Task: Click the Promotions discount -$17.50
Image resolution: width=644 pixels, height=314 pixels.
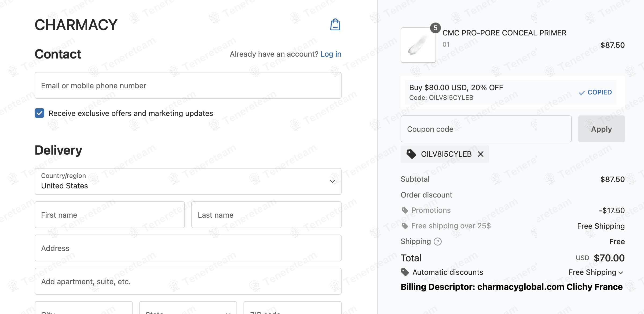Action: tap(612, 210)
